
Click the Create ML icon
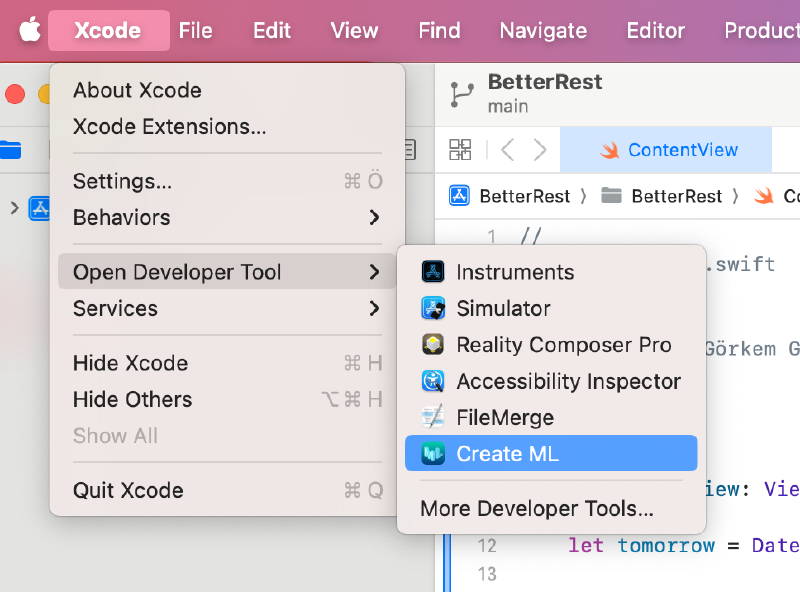tap(433, 454)
